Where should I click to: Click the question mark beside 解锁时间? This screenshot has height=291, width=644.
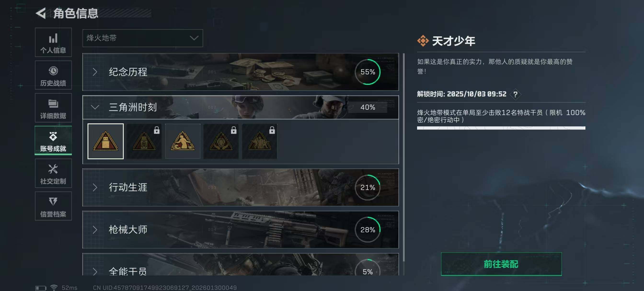[515, 95]
